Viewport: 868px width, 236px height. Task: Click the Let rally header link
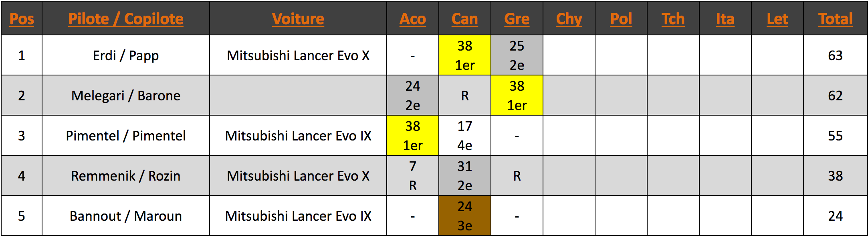777,19
